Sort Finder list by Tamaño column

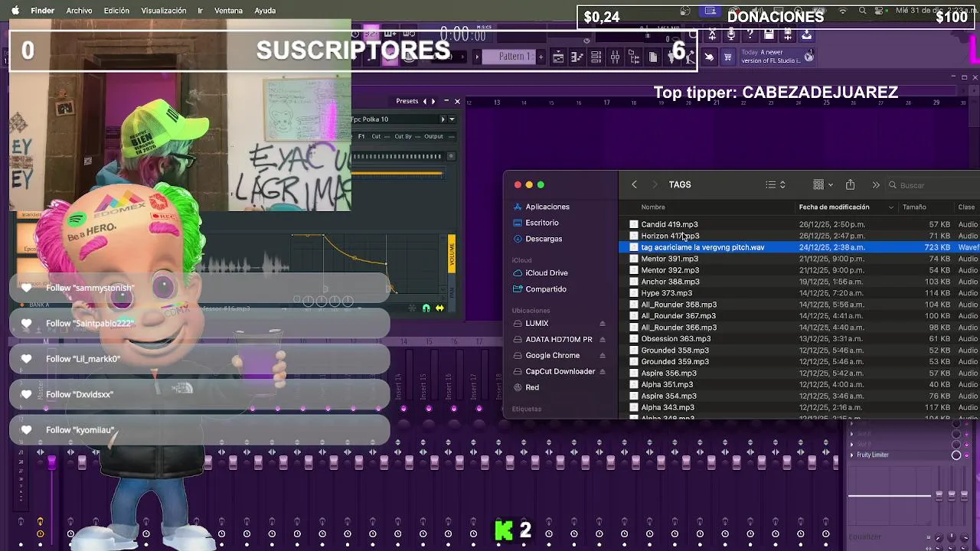914,207
